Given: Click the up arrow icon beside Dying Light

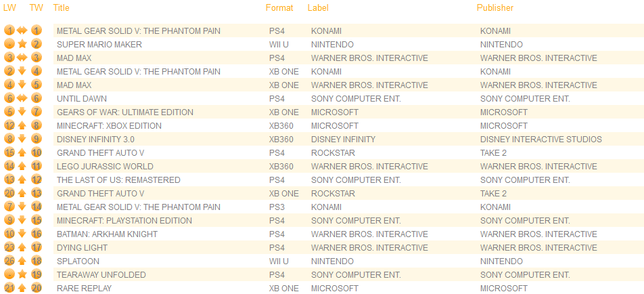Looking at the screenshot, I should pos(22,248).
